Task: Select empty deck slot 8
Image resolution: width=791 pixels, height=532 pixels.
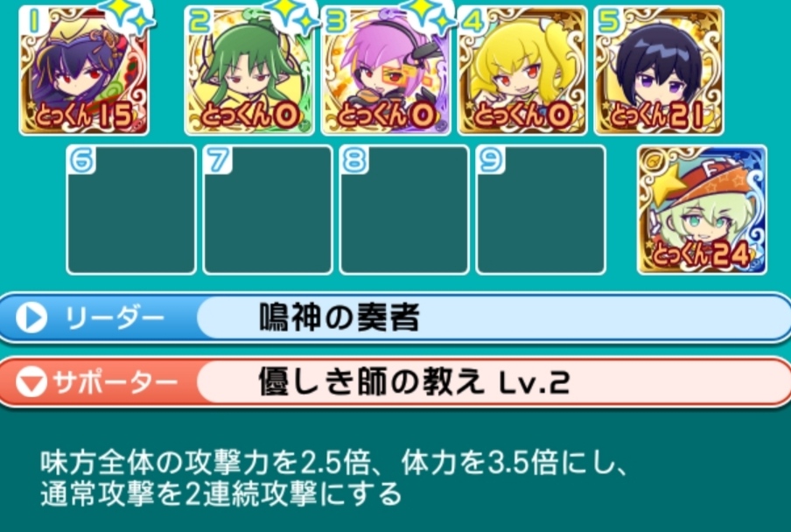Action: click(404, 210)
